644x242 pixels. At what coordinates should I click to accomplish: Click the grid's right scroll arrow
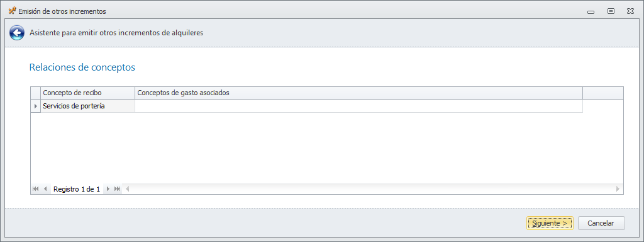click(618, 189)
